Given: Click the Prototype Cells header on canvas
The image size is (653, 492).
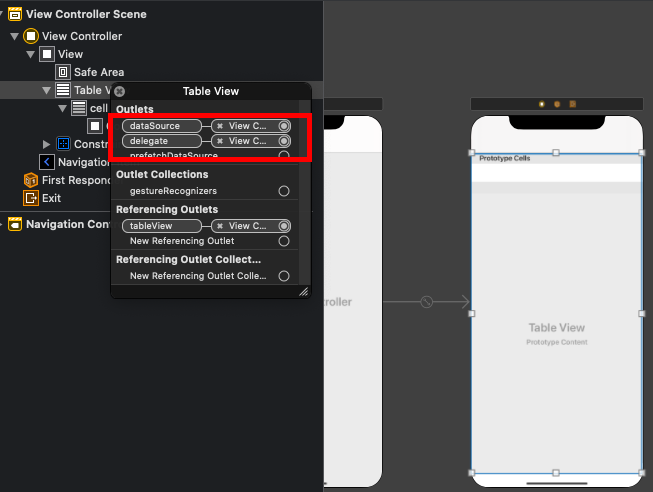Looking at the screenshot, I should coord(504,158).
